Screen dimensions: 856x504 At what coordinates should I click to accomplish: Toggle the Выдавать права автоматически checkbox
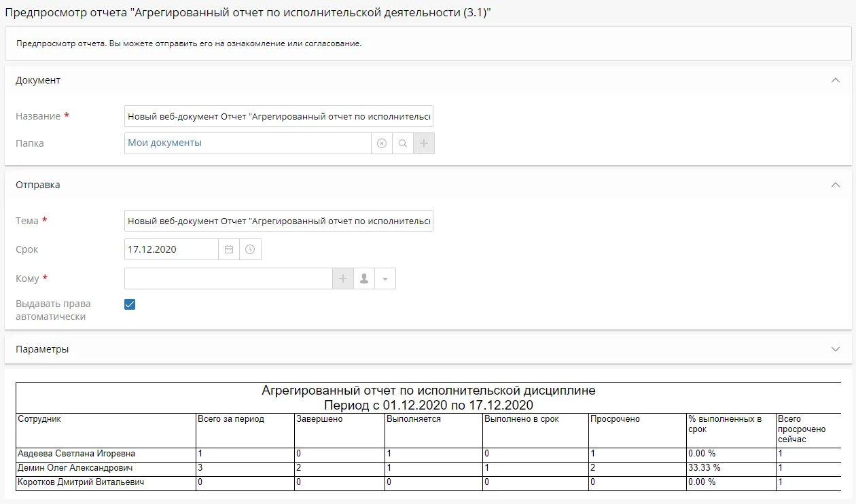[130, 304]
